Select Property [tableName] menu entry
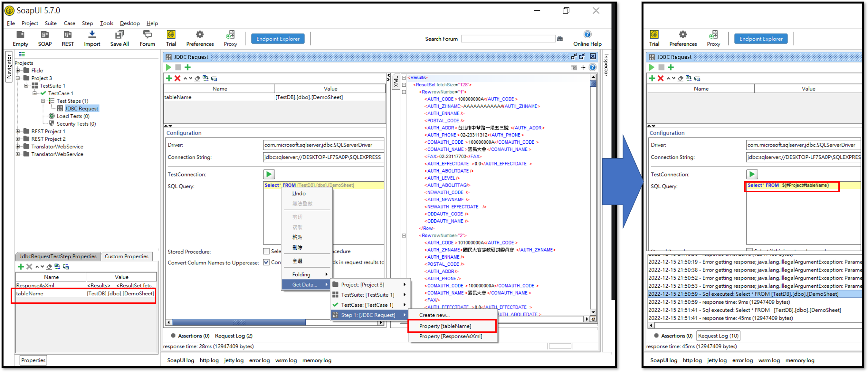This screenshot has width=868, height=372. click(445, 326)
